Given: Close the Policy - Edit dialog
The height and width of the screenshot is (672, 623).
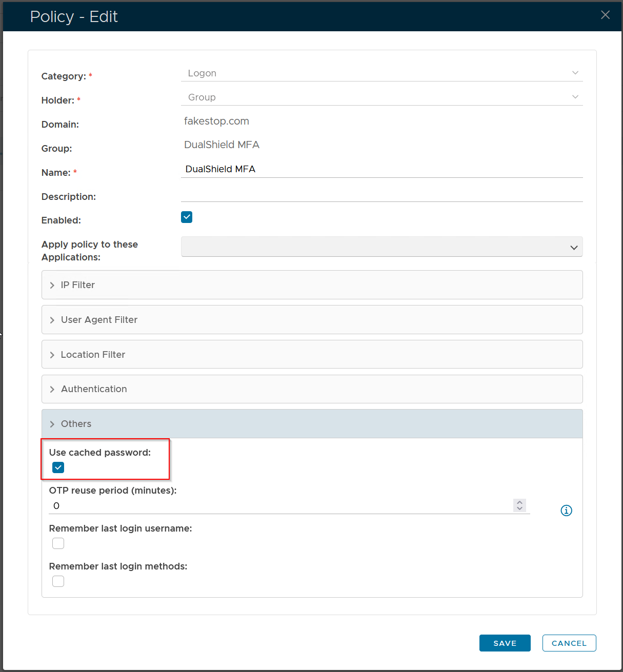Looking at the screenshot, I should tap(605, 15).
